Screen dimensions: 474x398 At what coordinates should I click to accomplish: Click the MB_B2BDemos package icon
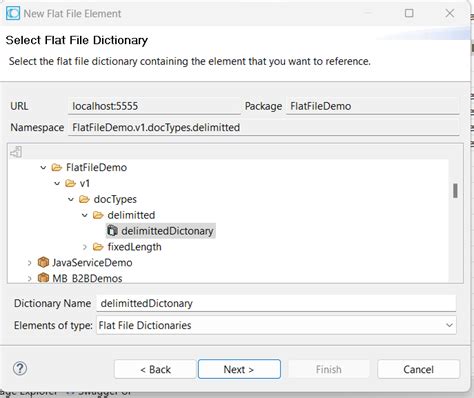tap(43, 278)
